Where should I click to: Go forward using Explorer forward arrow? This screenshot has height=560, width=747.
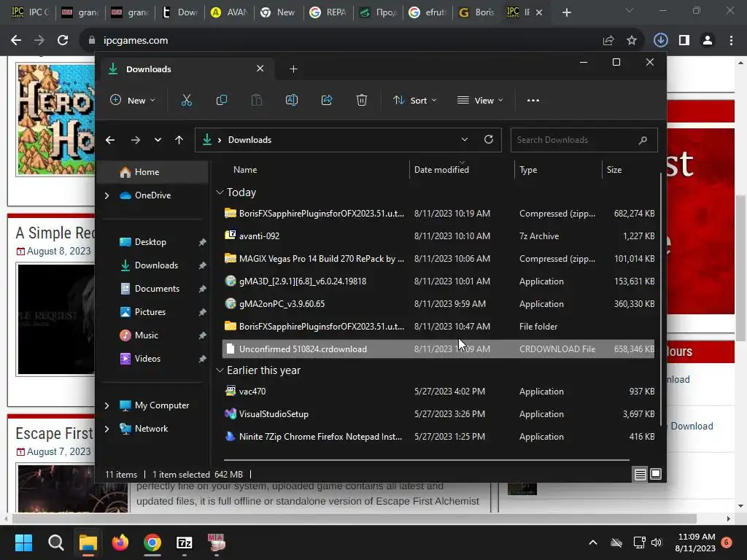pyautogui.click(x=135, y=140)
